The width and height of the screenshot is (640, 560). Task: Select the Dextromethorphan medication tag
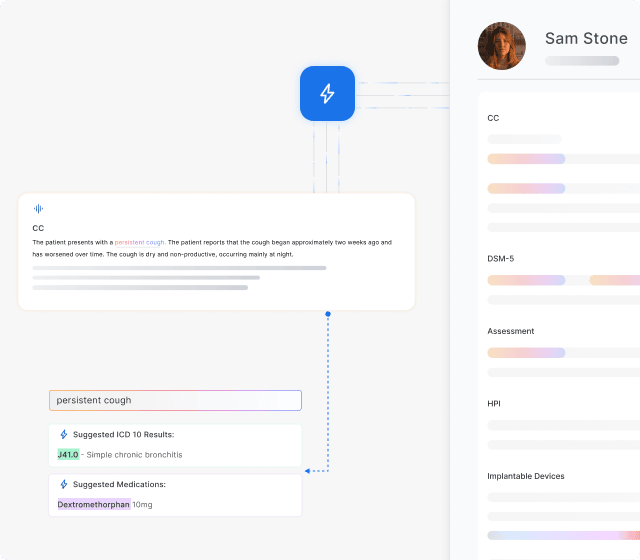(94, 505)
